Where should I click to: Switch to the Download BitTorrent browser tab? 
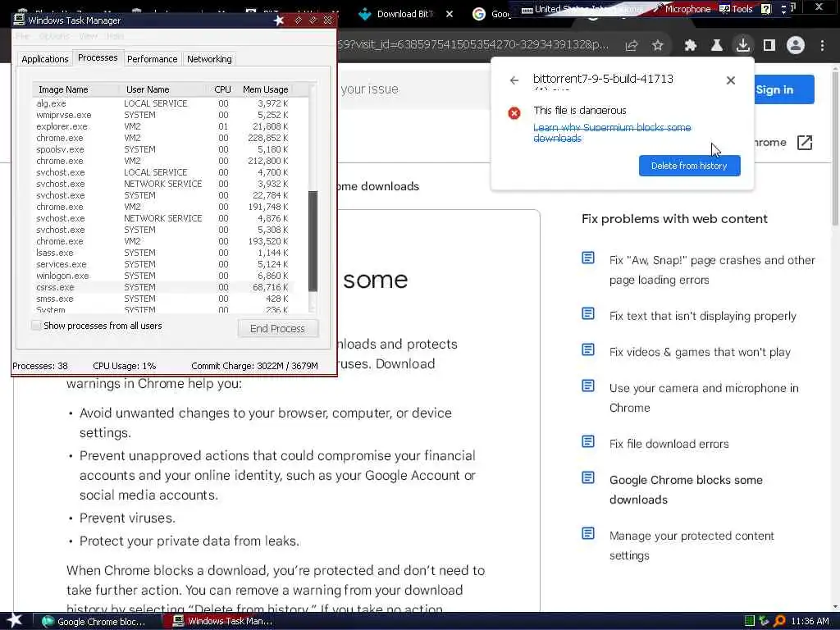[x=405, y=14]
